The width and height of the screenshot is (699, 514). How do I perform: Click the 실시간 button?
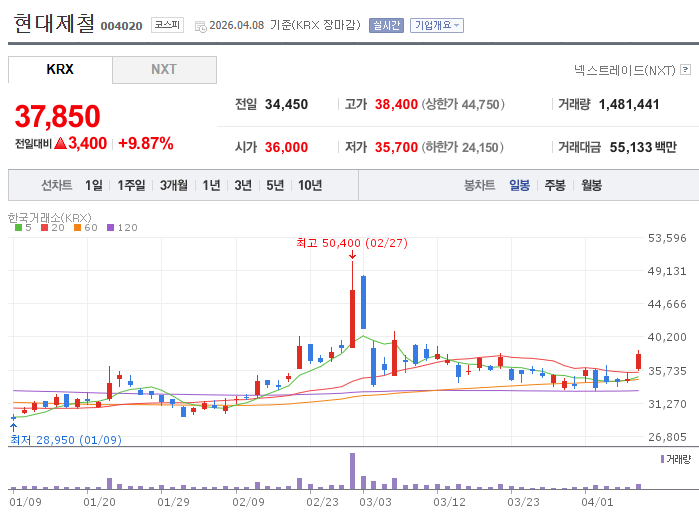(x=386, y=25)
